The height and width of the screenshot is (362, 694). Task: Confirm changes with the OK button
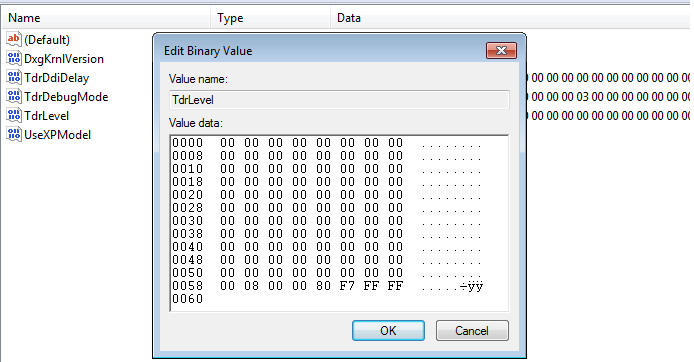pos(388,331)
